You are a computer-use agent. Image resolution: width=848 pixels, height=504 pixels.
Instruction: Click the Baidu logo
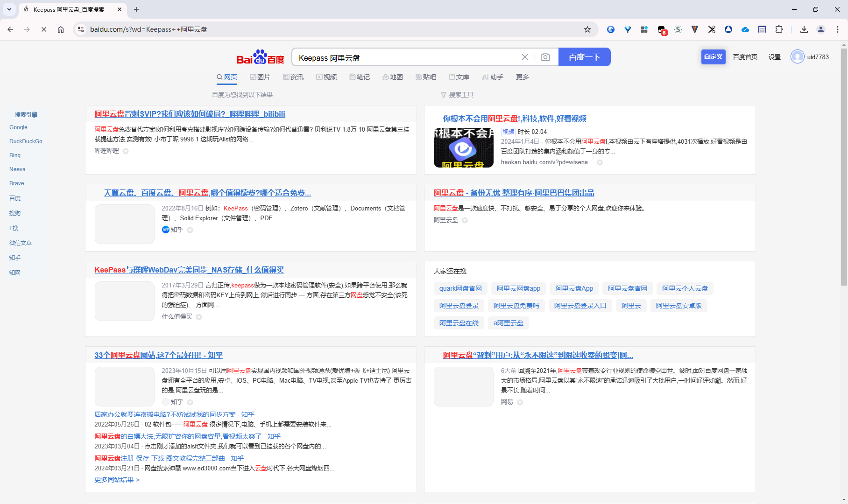pos(260,57)
